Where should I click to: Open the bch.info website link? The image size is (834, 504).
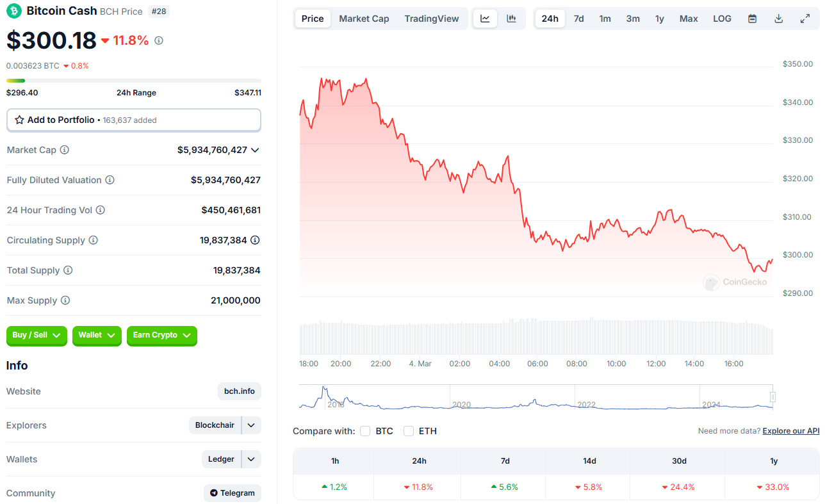click(240, 391)
